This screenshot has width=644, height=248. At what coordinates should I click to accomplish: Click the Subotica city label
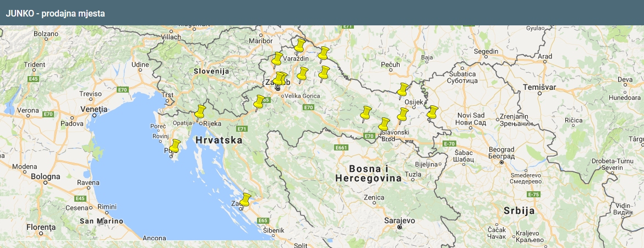click(463, 78)
